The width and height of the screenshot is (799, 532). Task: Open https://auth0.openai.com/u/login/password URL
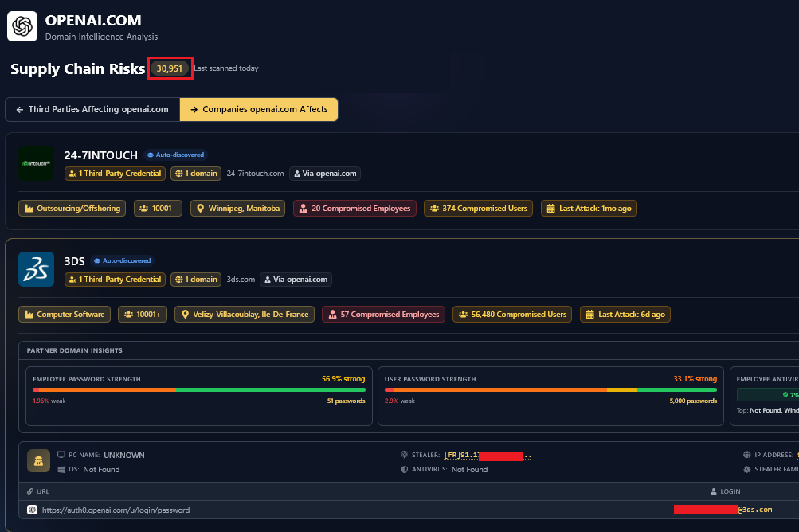116,510
